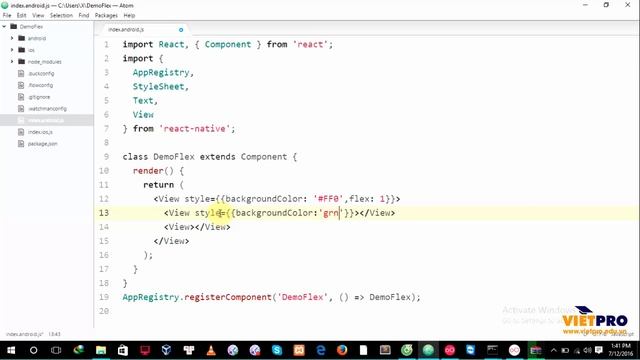Screen dimensions: 640x360
Task: Open TeamViewer from the taskbar
Action: pyautogui.click(x=471, y=350)
